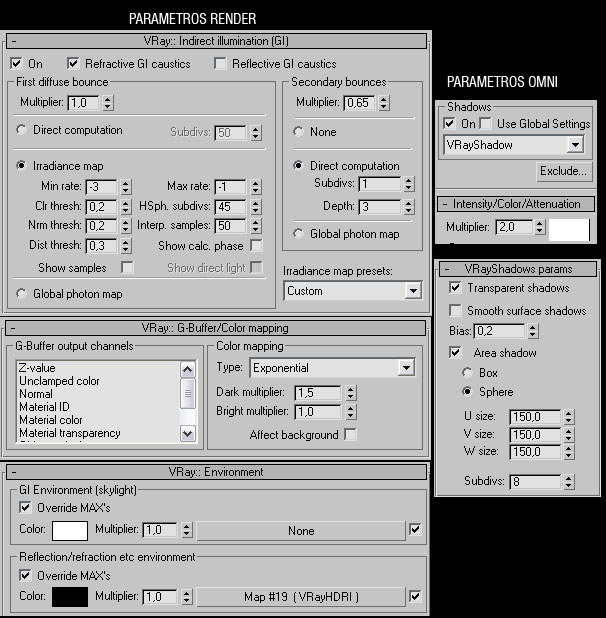Viewport: 606px width, 618px height.
Task: Toggle Area shadow checkbox
Action: pos(455,352)
